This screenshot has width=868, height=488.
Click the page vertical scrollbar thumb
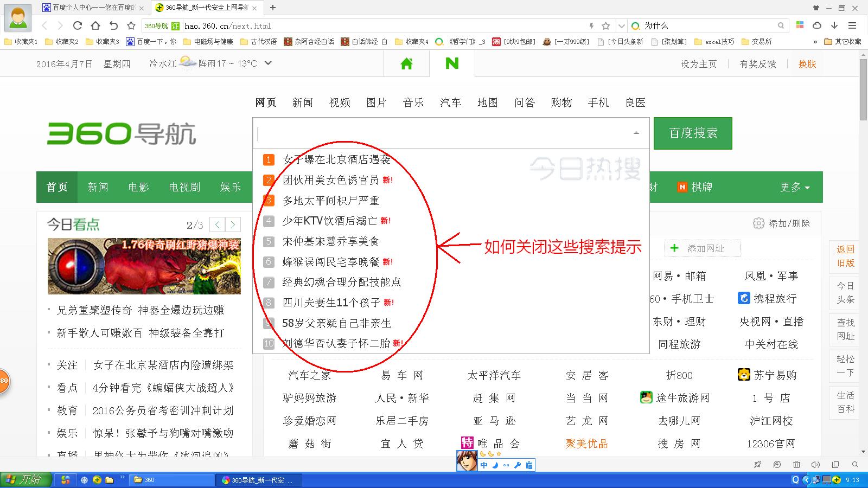(863, 89)
